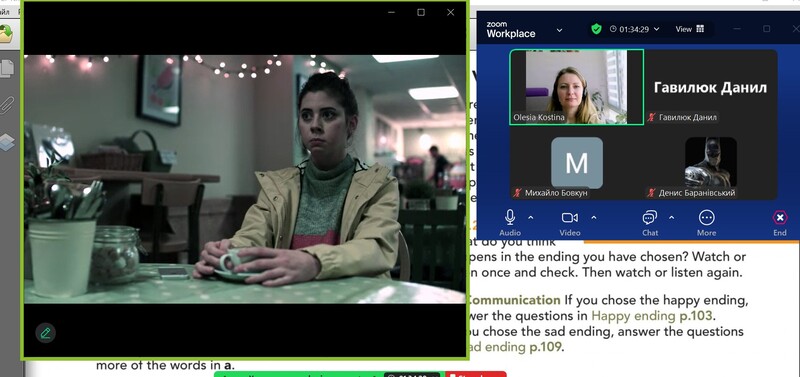Toggle the Audio microphone in Zoom

tap(510, 222)
